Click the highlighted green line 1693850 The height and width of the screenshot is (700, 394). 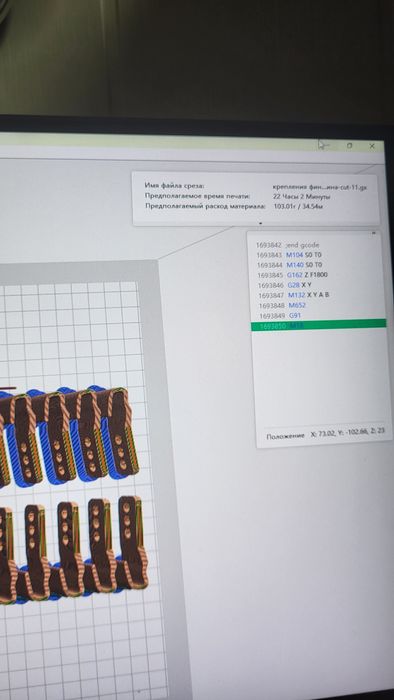pos(319,325)
